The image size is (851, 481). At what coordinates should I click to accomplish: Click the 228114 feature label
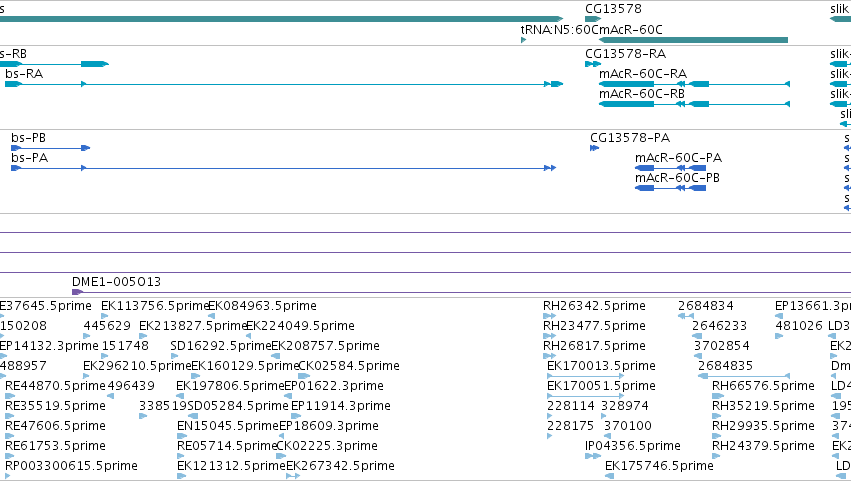(x=570, y=406)
